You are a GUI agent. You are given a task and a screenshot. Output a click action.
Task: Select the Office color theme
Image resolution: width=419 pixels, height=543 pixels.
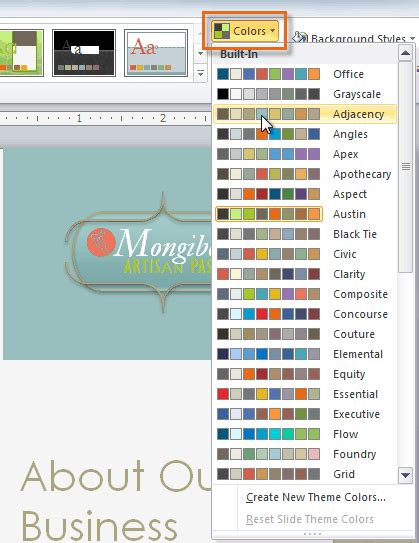click(305, 74)
